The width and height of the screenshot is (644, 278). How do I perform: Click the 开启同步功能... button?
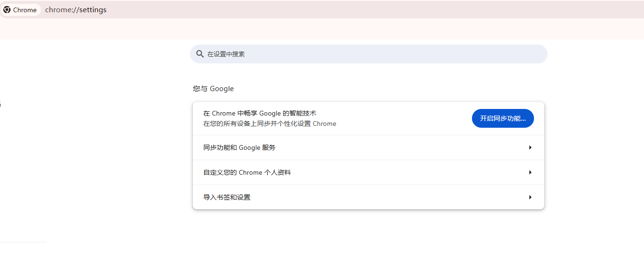(503, 118)
